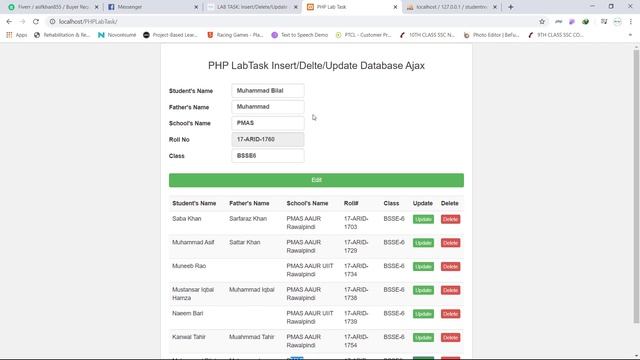Screen dimensions: 640x360
Task: Switch to the Fiverr tab
Action: coord(53,7)
